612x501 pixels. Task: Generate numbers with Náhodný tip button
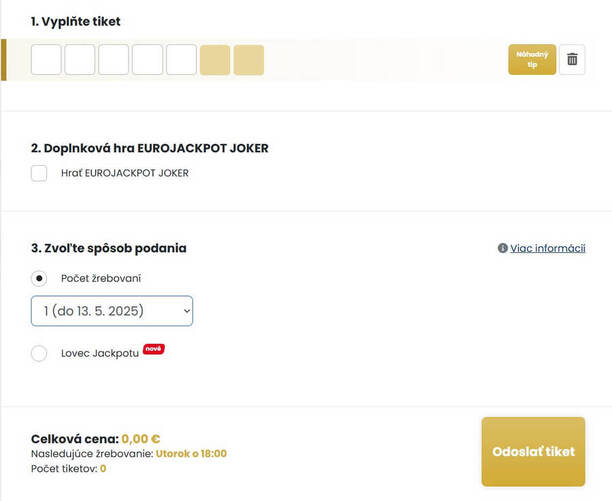coord(532,59)
